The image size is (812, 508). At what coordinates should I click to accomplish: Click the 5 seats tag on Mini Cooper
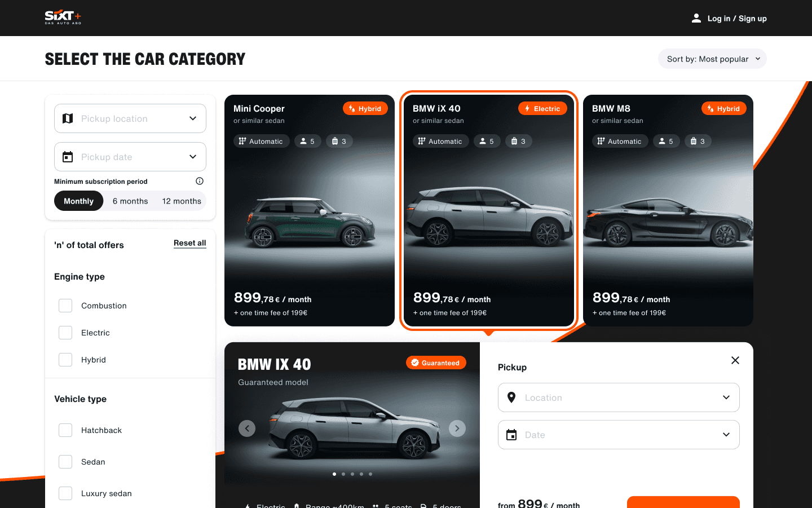coord(308,142)
